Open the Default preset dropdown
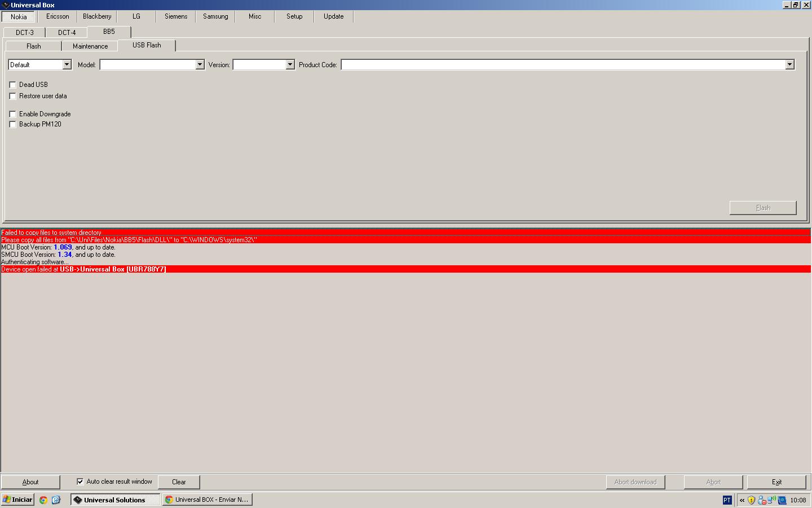The image size is (812, 508). pyautogui.click(x=67, y=65)
